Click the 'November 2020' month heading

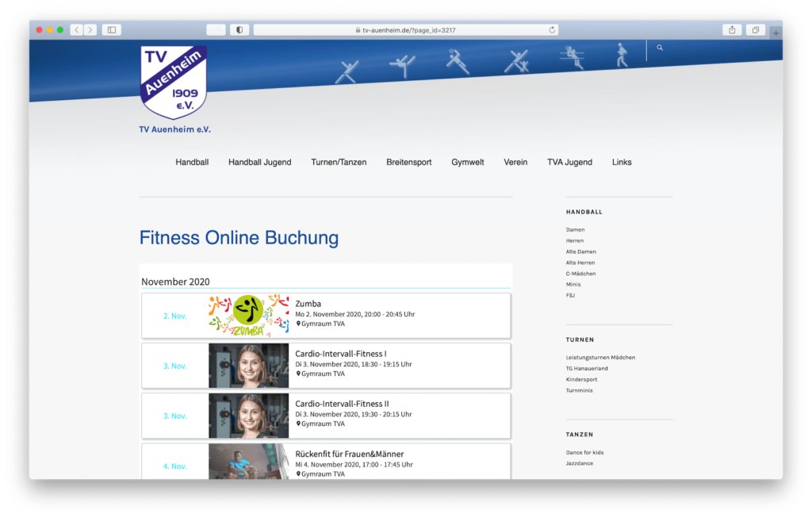tap(175, 282)
